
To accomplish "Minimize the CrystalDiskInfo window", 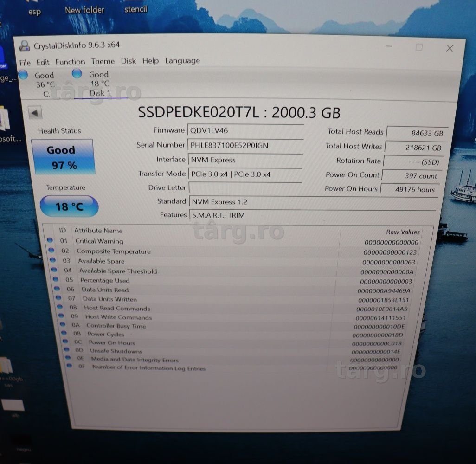I will coord(389,46).
